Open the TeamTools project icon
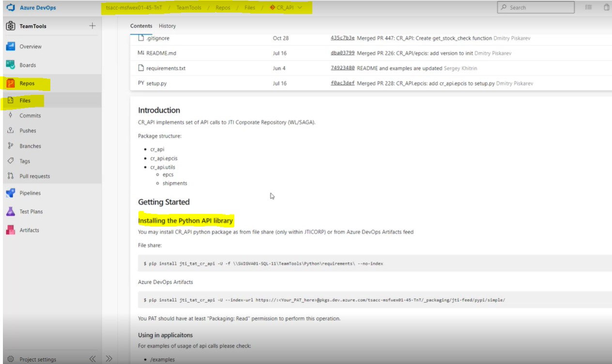612x364 pixels. [11, 26]
